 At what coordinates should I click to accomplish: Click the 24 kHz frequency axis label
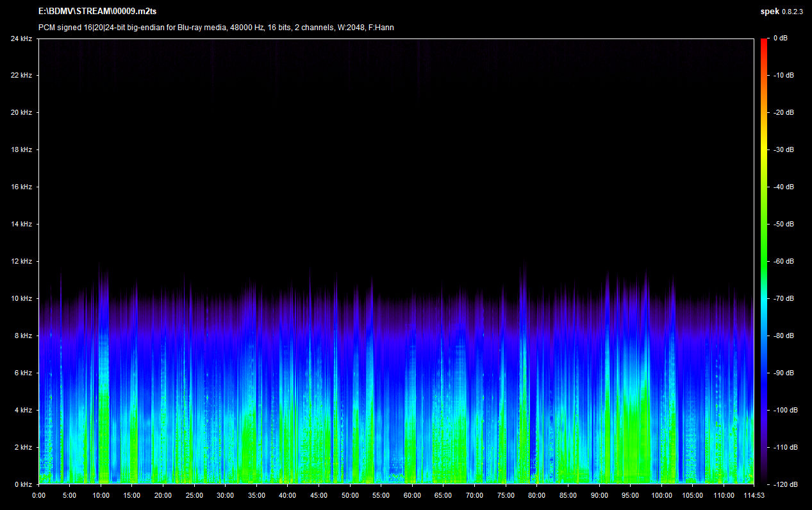coord(21,38)
